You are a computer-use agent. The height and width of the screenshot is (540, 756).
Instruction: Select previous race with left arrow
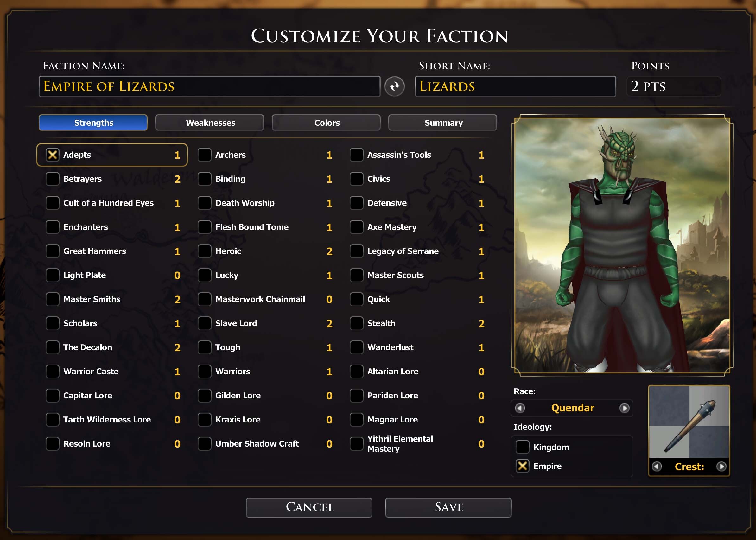coord(520,408)
